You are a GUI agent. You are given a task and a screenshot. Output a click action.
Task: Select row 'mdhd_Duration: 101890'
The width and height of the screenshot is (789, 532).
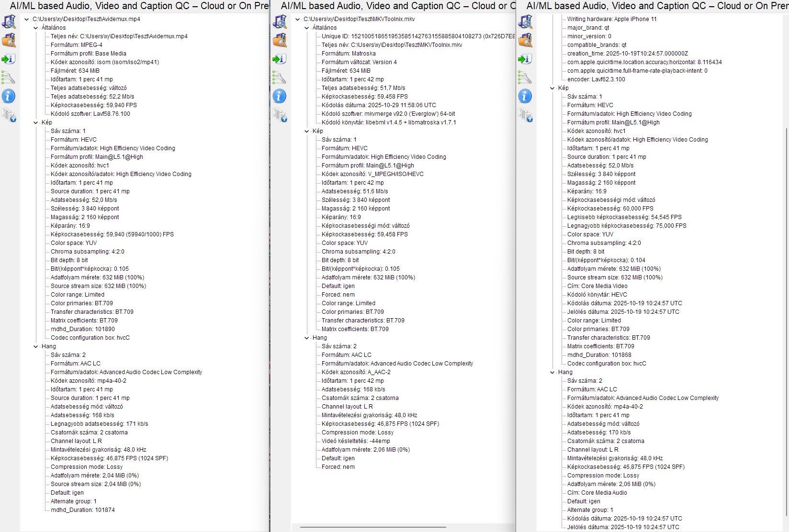(83, 329)
